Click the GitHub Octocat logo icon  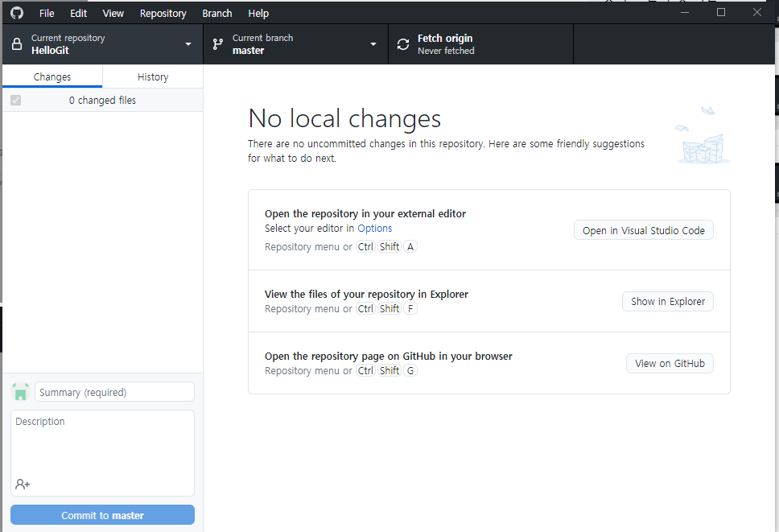tap(17, 13)
